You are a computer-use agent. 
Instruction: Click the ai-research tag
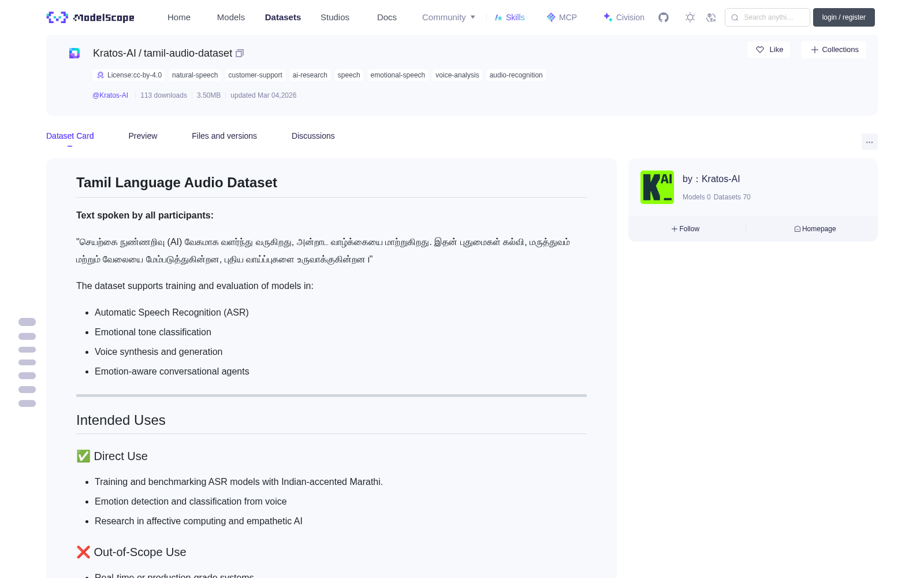[x=310, y=75]
